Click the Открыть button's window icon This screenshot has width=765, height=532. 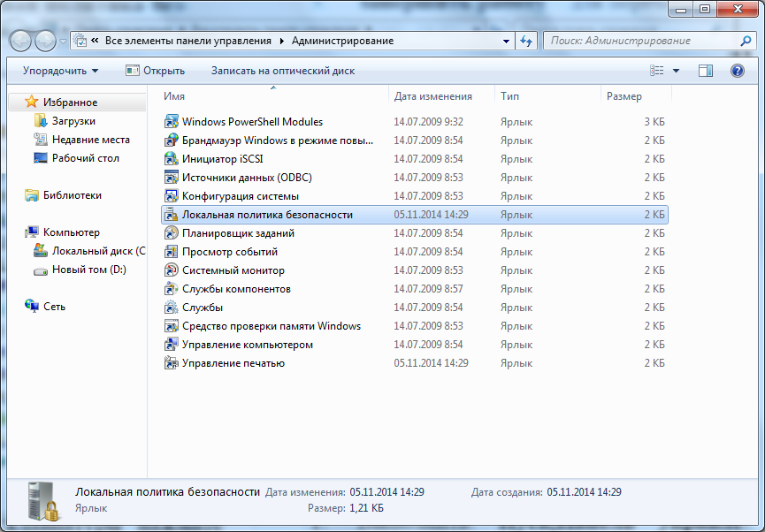132,71
